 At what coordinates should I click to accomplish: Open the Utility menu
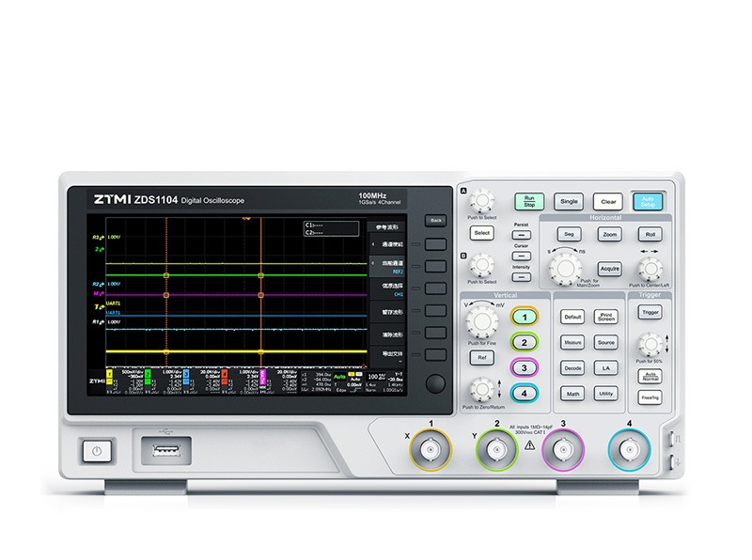[604, 392]
